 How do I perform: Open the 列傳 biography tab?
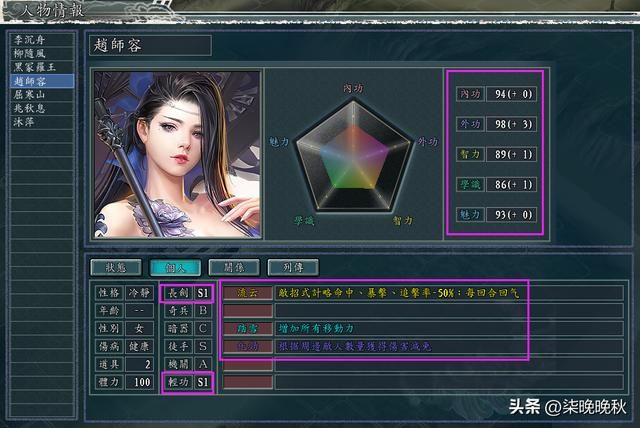coord(293,268)
